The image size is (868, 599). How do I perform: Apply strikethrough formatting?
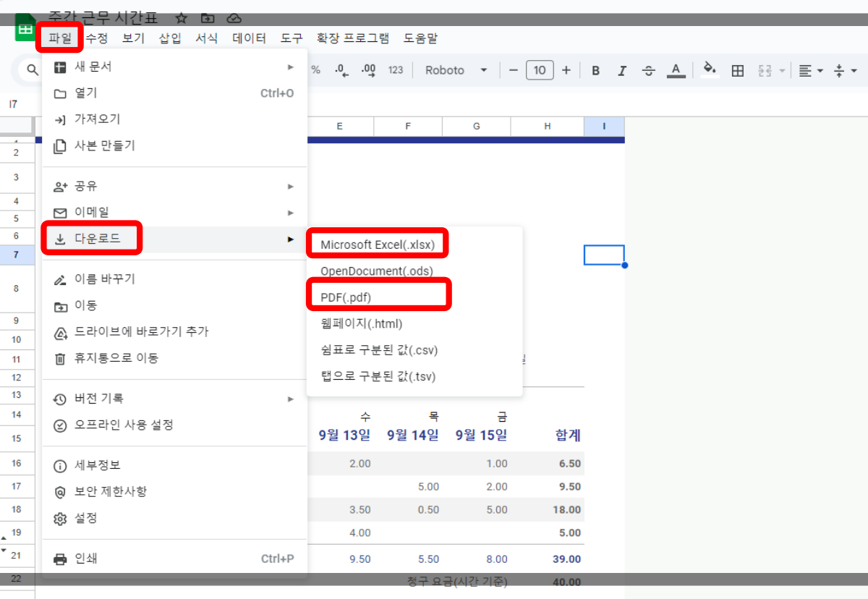(649, 70)
